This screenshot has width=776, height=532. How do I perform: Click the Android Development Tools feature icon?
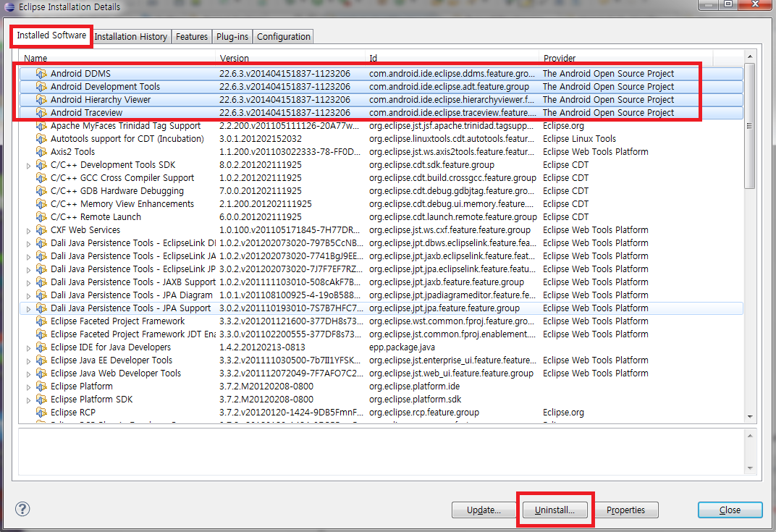coord(42,86)
